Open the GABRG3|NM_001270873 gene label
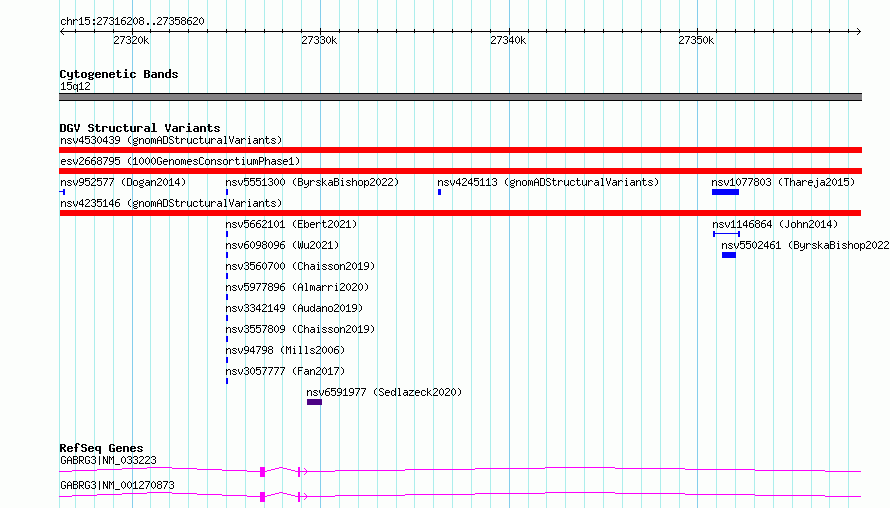Viewport: 890px width, 508px height. click(x=117, y=485)
